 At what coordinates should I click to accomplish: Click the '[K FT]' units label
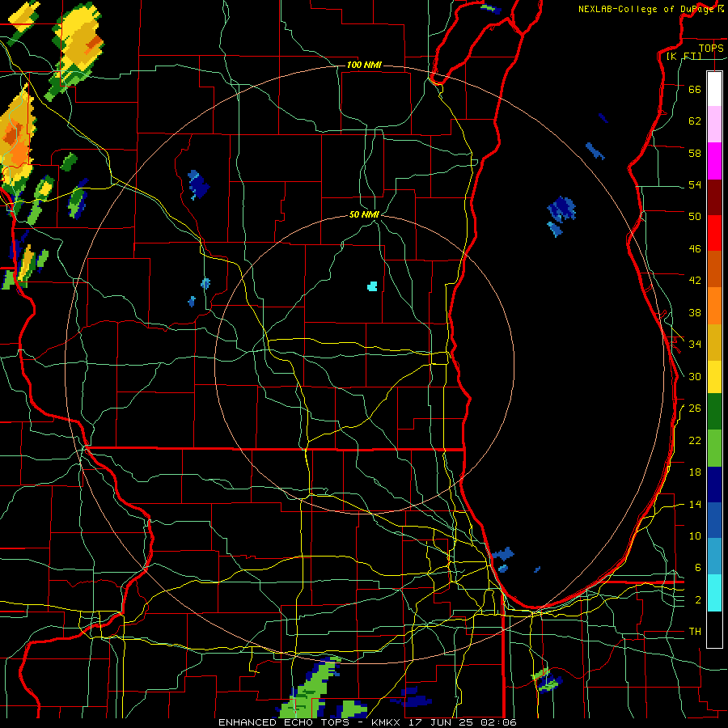click(x=684, y=56)
